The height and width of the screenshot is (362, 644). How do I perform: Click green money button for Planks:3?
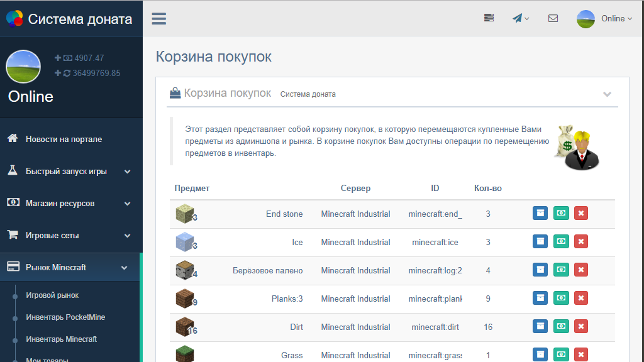coord(560,299)
